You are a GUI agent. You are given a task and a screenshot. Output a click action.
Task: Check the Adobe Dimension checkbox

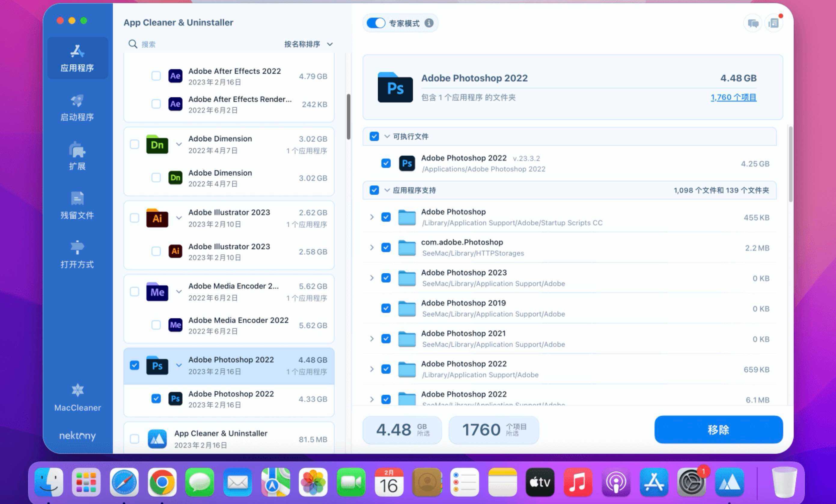pyautogui.click(x=135, y=144)
